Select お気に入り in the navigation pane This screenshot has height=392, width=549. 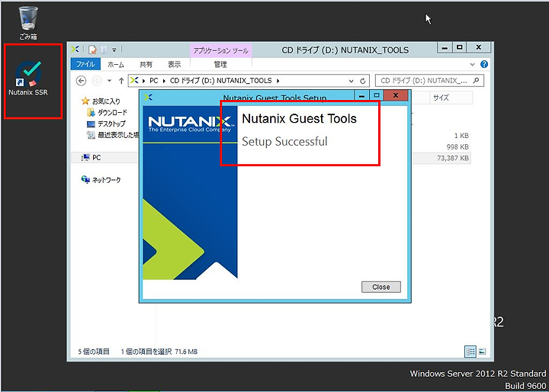point(101,101)
